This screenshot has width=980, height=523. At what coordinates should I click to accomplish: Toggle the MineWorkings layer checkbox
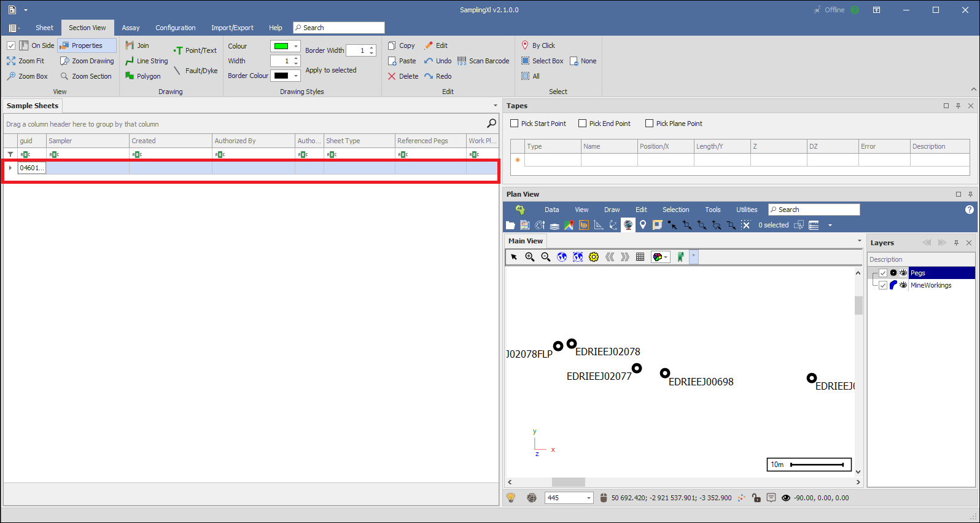point(883,285)
